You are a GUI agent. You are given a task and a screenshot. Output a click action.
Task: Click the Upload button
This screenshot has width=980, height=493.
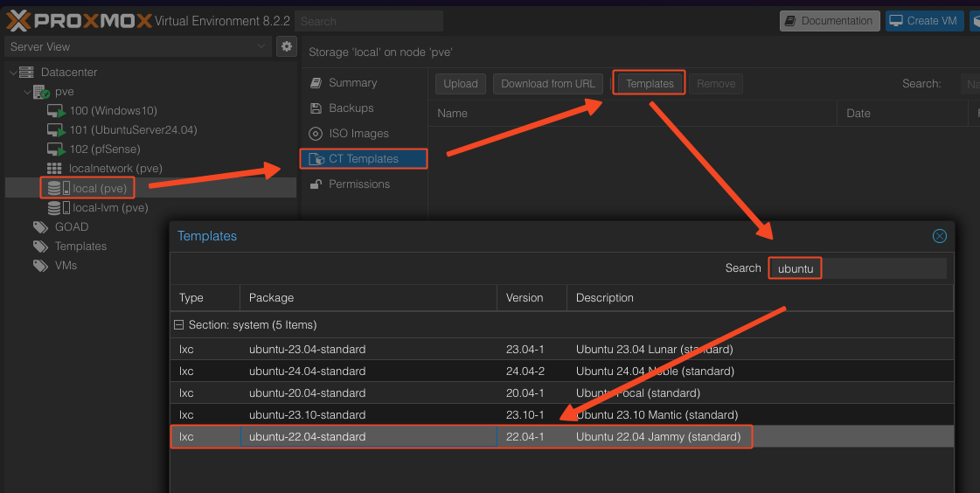[461, 84]
